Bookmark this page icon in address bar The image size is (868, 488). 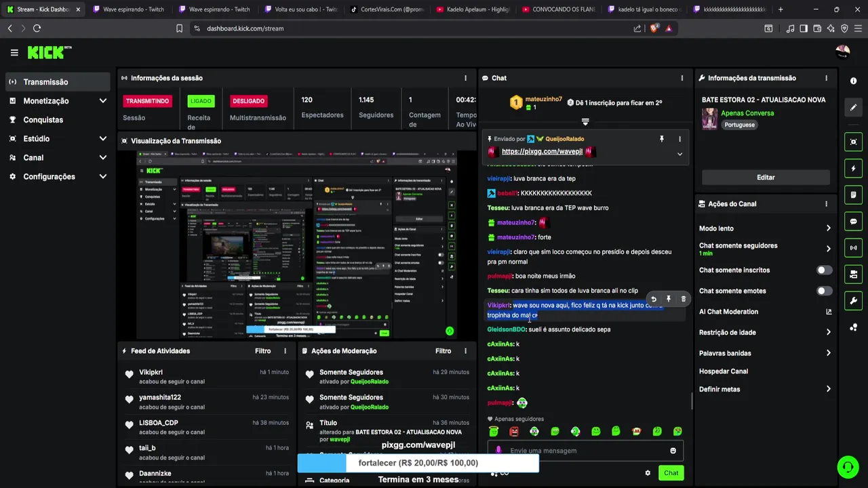click(179, 28)
